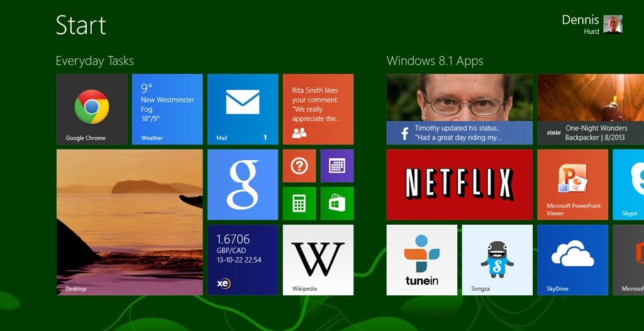Open the Wikipedia tile
This screenshot has height=331, width=644.
pos(318,260)
